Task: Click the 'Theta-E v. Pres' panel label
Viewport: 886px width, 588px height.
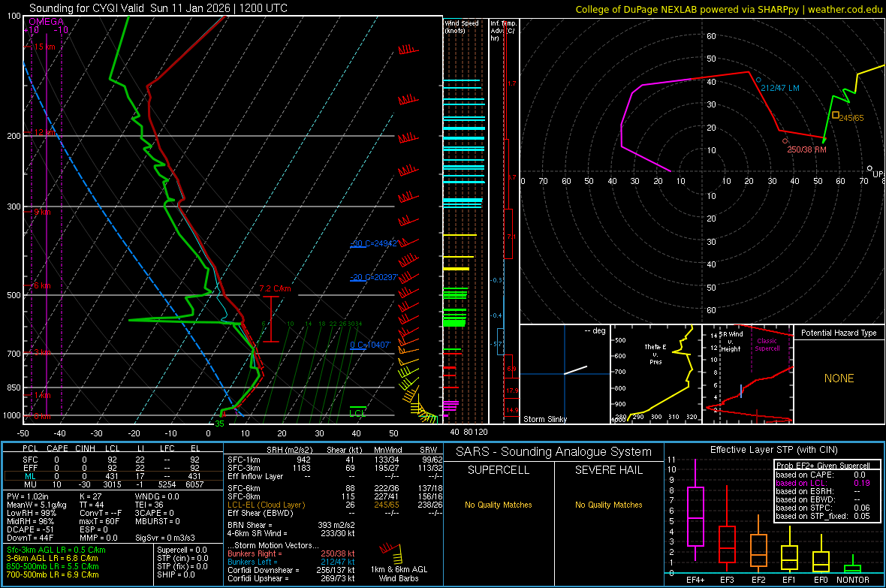Action: click(655, 354)
